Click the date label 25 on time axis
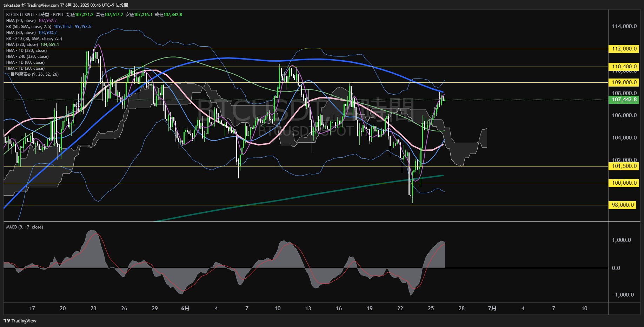Screen dimensions: 644x327 tap(431, 308)
